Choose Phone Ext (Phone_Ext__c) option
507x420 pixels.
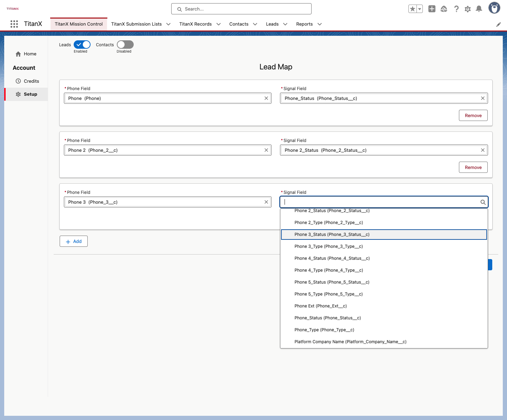coord(384,306)
